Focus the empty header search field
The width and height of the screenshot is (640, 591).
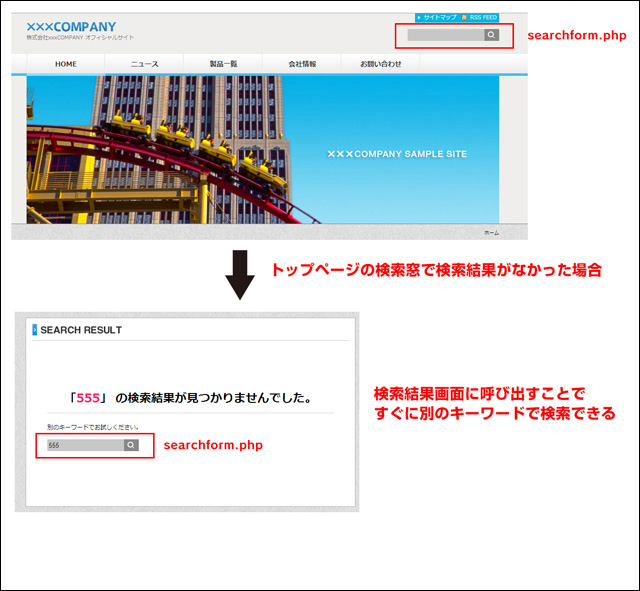445,35
